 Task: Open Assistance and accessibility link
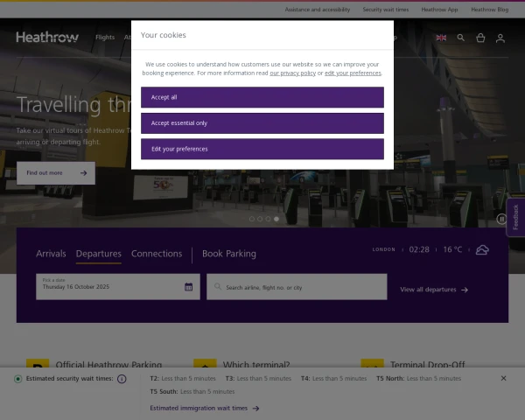(x=318, y=10)
